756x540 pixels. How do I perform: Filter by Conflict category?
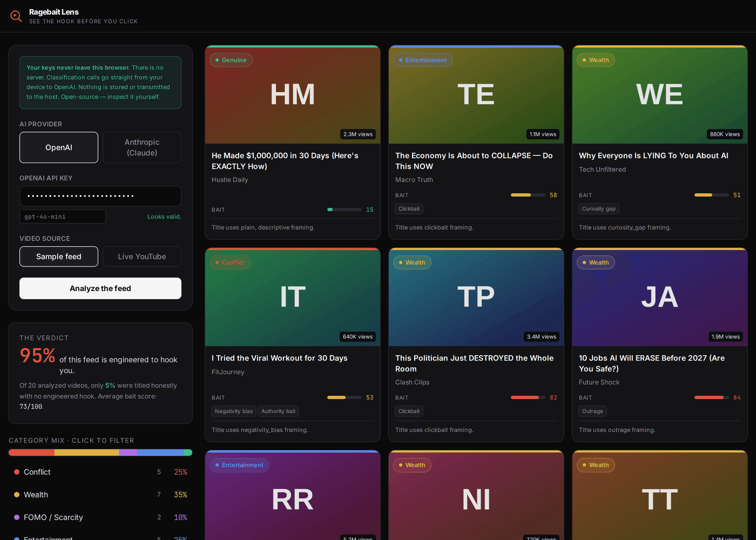pyautogui.click(x=100, y=472)
